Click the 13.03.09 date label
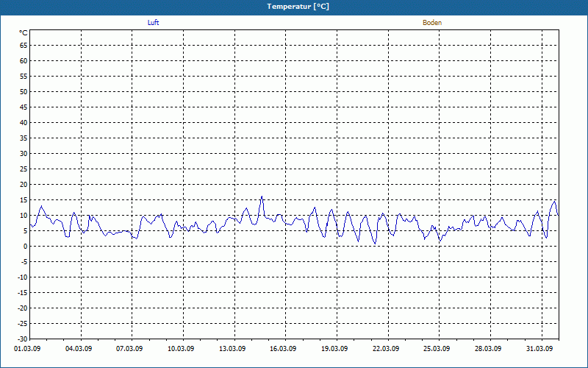The height and width of the screenshot is (368, 588). [232, 349]
